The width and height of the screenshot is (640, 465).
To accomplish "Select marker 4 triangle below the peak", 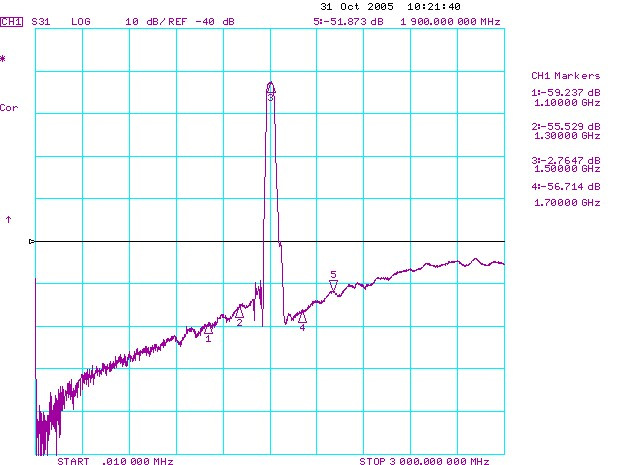I will [x=302, y=319].
